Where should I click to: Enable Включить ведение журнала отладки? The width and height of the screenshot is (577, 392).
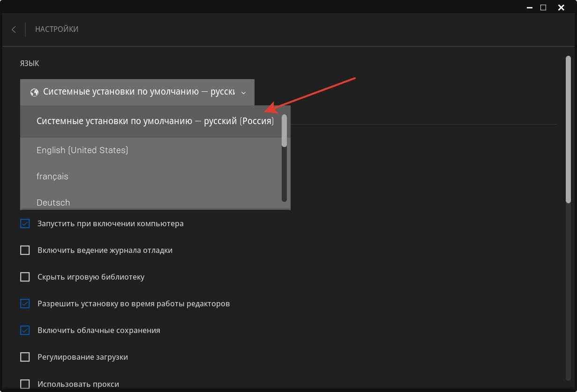[25, 251]
